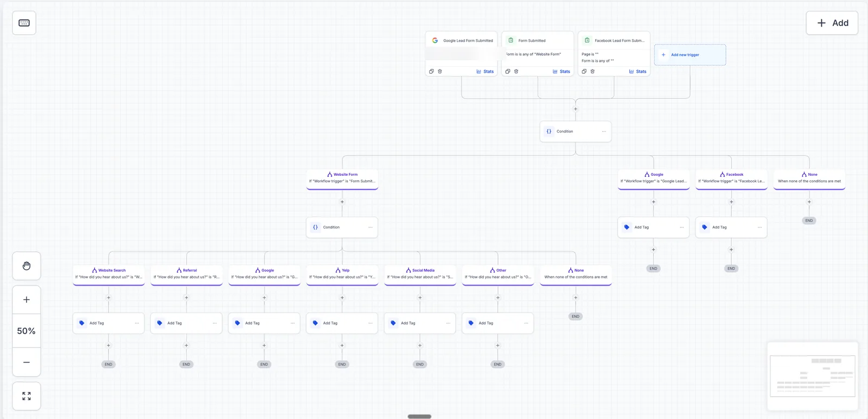Click the workflow minimap thumbnail
Image resolution: width=868 pixels, height=419 pixels.
coord(813,376)
